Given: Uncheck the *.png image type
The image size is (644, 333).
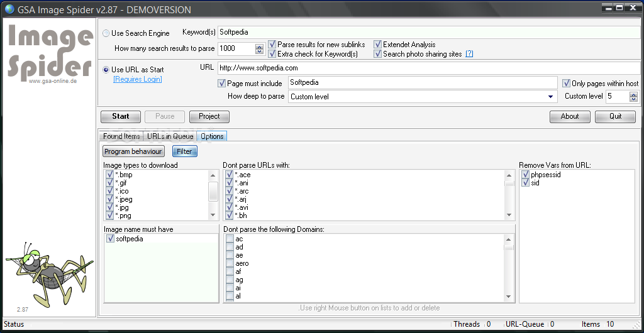Looking at the screenshot, I should pos(109,216).
